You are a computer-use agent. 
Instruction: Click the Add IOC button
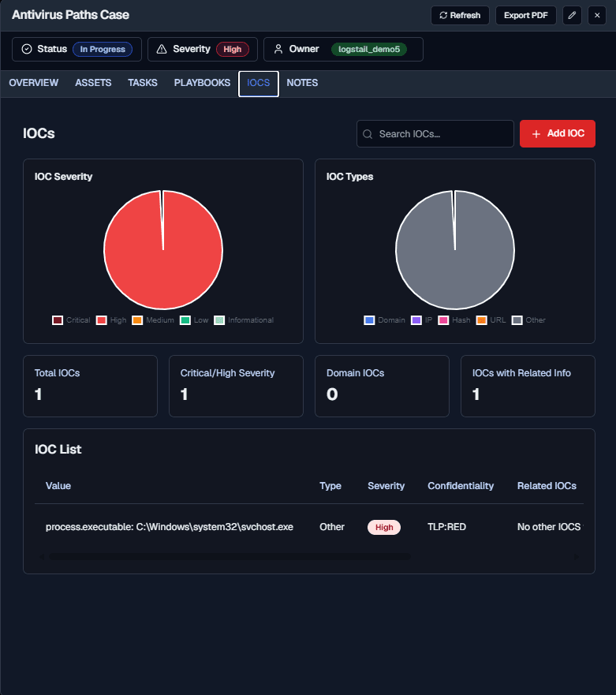tap(558, 133)
